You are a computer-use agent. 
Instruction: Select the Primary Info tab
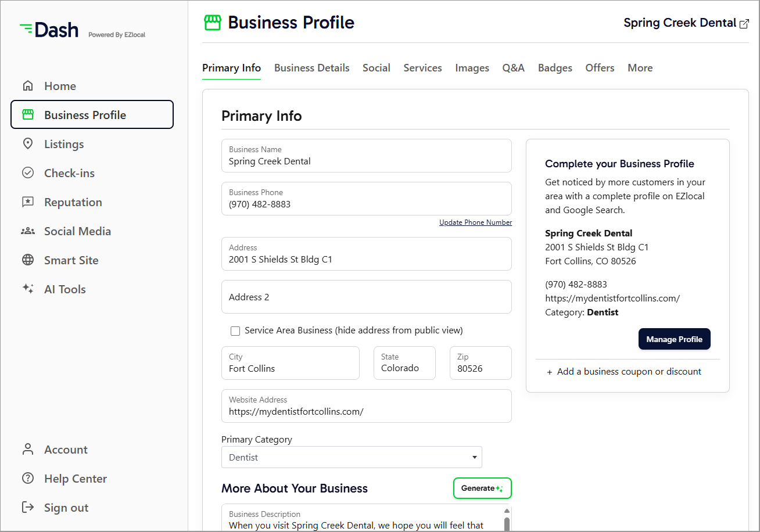pos(231,68)
